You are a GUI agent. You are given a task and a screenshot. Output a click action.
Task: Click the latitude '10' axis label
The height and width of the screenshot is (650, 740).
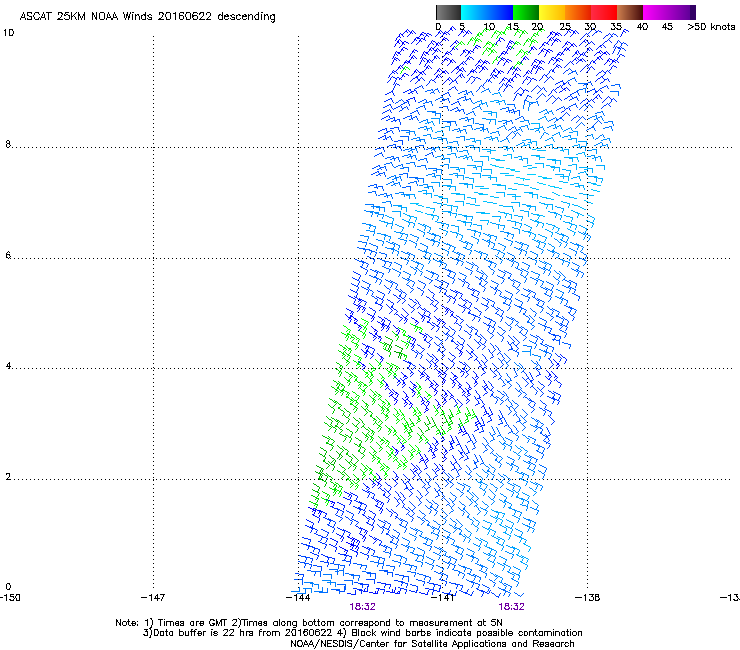[x=8, y=33]
